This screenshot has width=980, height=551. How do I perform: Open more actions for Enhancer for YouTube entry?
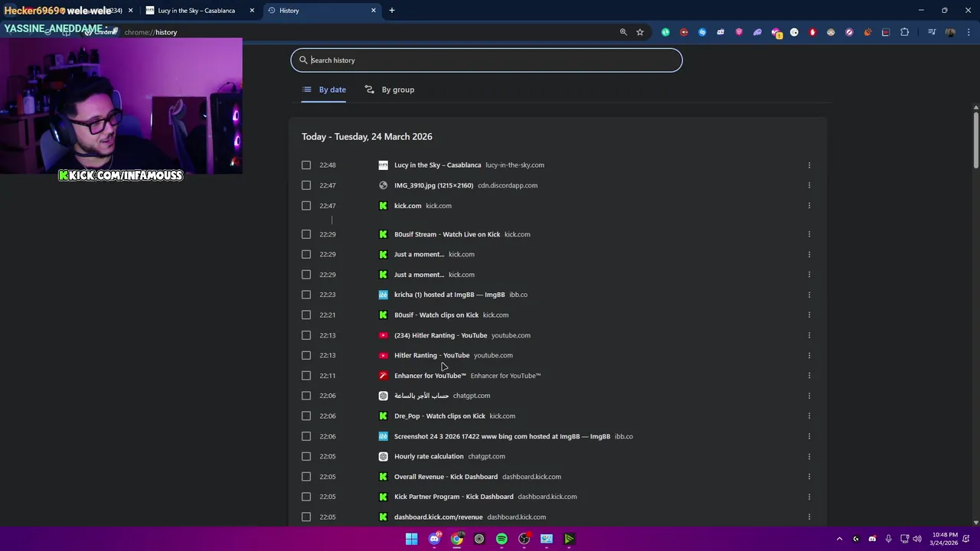[x=809, y=376]
